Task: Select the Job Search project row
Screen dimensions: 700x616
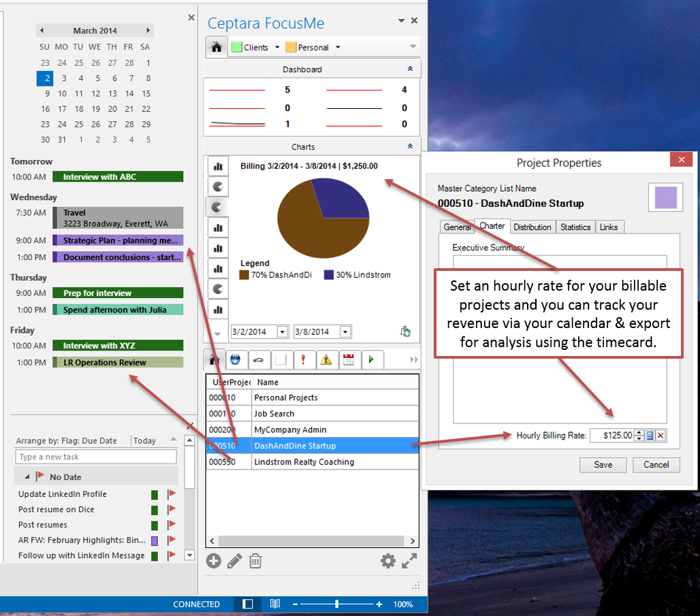Action: (313, 414)
